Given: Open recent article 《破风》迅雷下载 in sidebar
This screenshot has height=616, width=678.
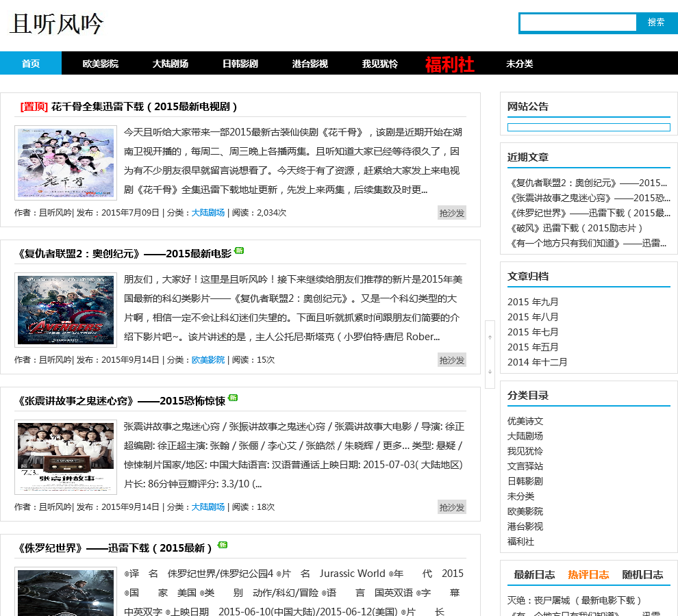Looking at the screenshot, I should pos(576,228).
